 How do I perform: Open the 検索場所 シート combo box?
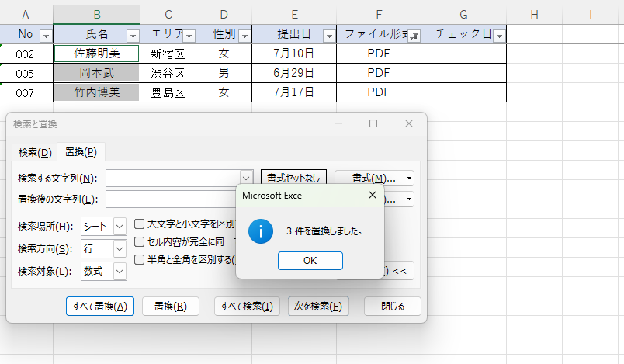point(103,227)
